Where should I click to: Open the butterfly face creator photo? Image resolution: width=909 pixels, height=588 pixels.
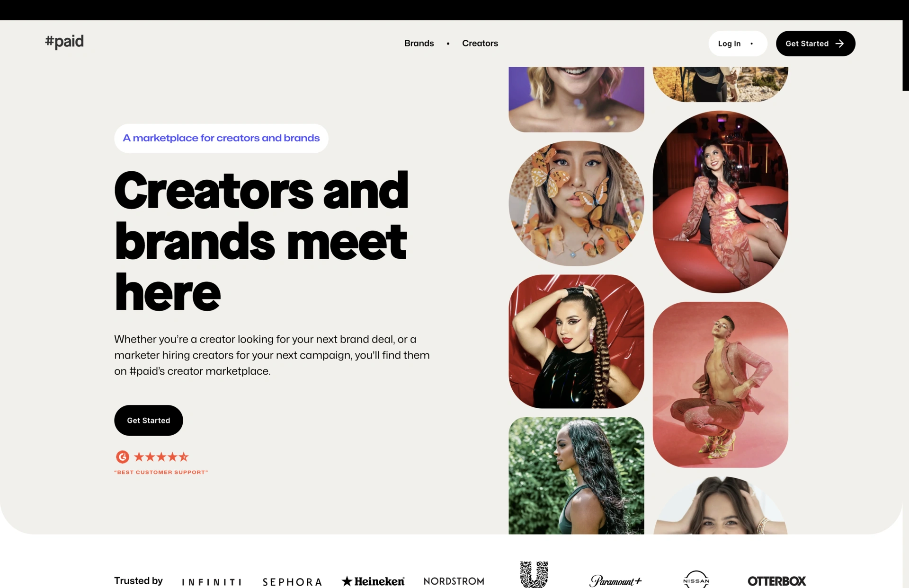tap(576, 203)
